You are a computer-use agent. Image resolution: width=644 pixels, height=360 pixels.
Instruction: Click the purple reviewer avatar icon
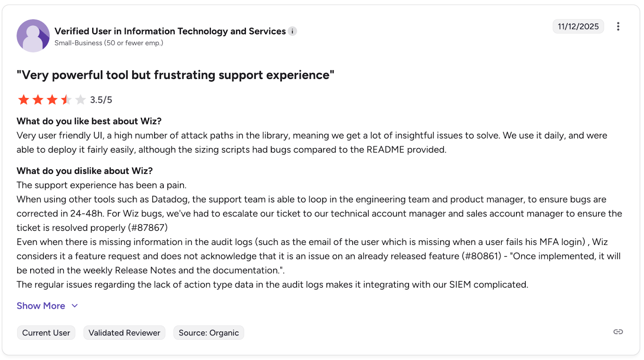[33, 36]
